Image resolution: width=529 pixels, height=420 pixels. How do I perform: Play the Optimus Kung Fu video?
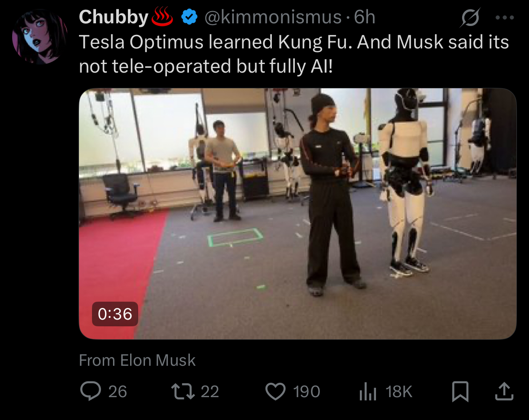tap(297, 214)
